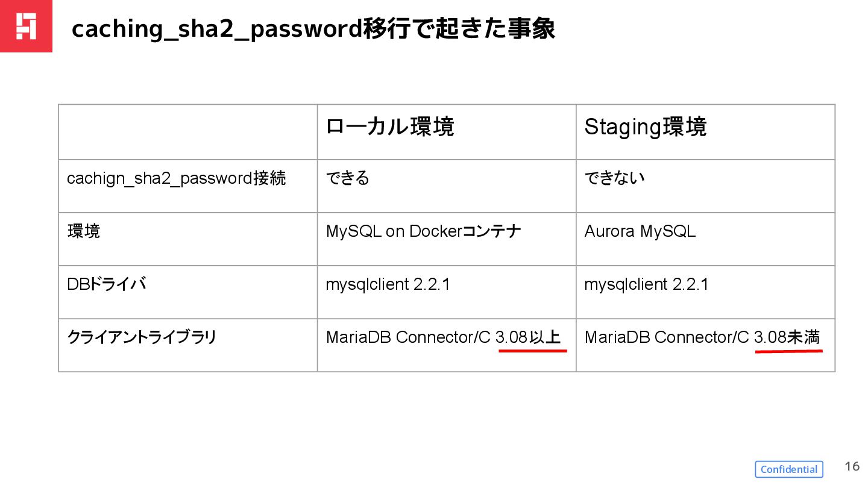Click MariaDB Connector/C in the Staging column
Screen dimensions: 868x488
pyautogui.click(x=667, y=337)
